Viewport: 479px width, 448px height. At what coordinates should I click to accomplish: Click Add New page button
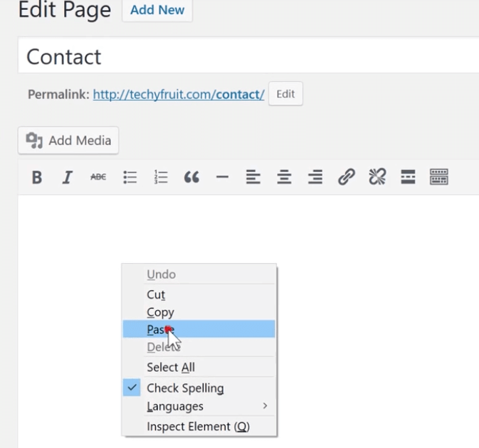coord(157,10)
